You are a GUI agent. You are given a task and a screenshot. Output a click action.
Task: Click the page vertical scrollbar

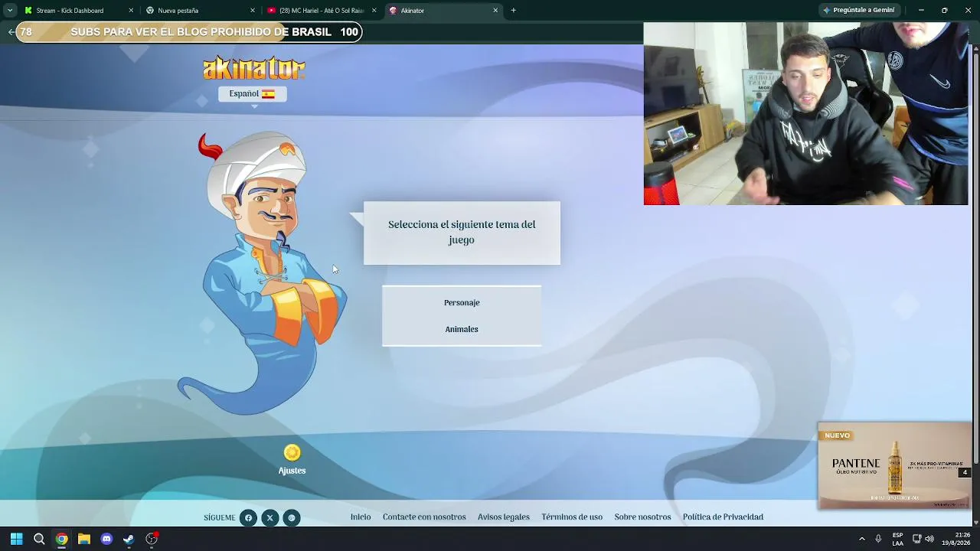point(975,260)
